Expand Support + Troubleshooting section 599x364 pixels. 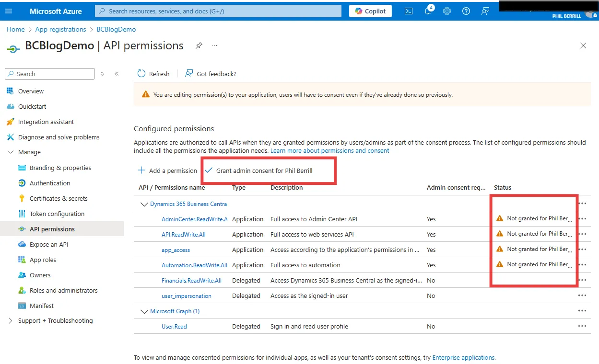(x=11, y=320)
